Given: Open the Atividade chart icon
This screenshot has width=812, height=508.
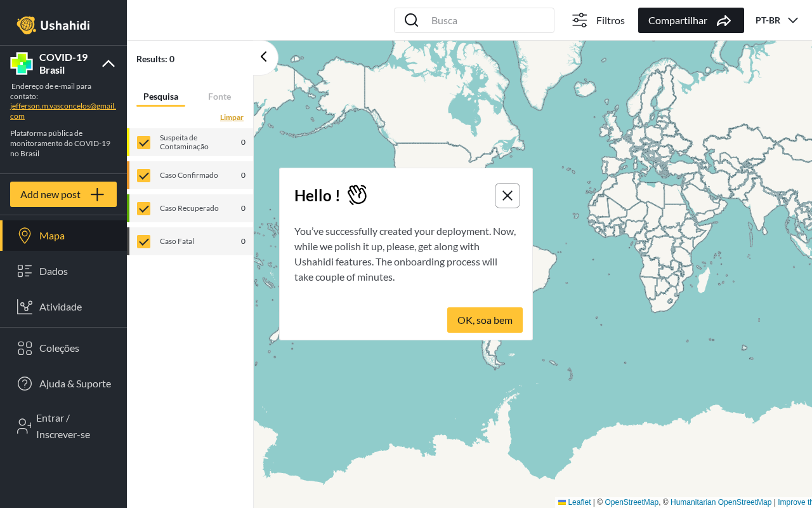Looking at the screenshot, I should 25,307.
